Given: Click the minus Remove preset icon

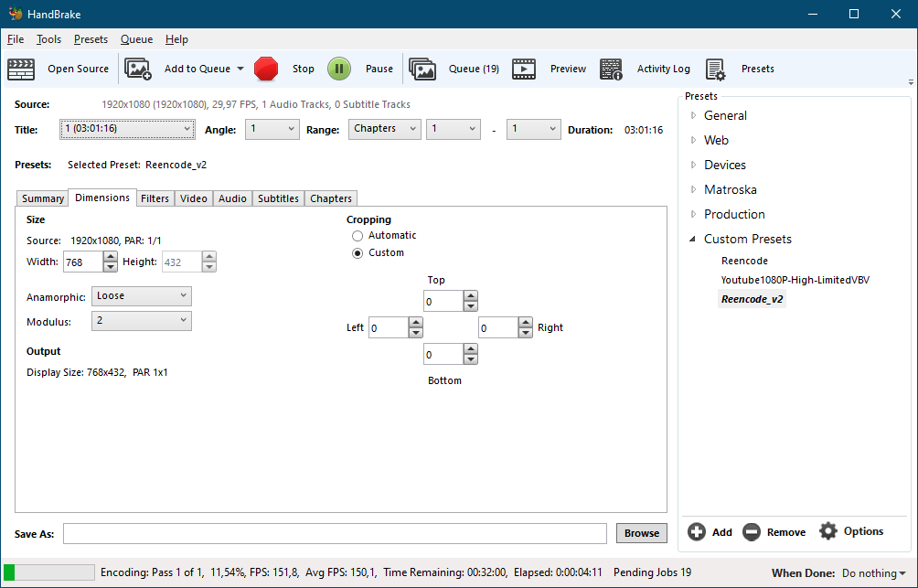Looking at the screenshot, I should [752, 532].
